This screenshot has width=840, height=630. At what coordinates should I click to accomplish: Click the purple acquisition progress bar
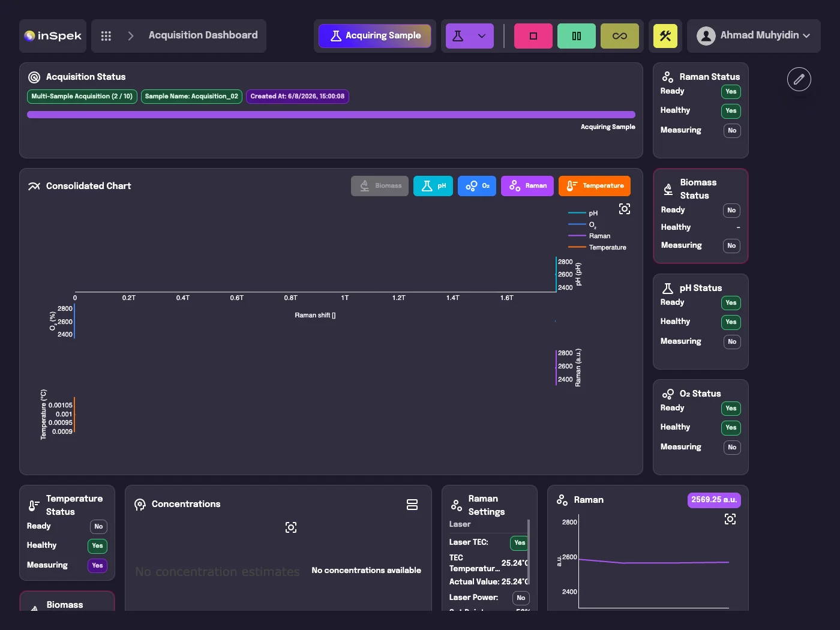(x=331, y=115)
